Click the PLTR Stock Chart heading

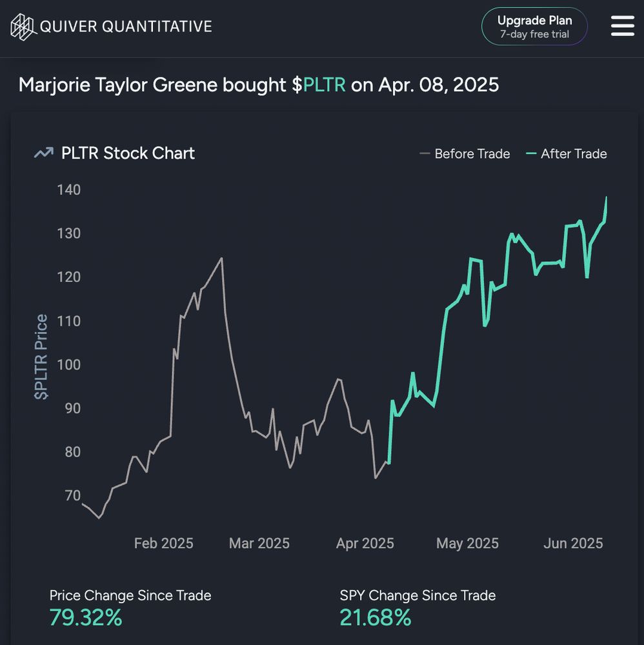[x=128, y=153]
